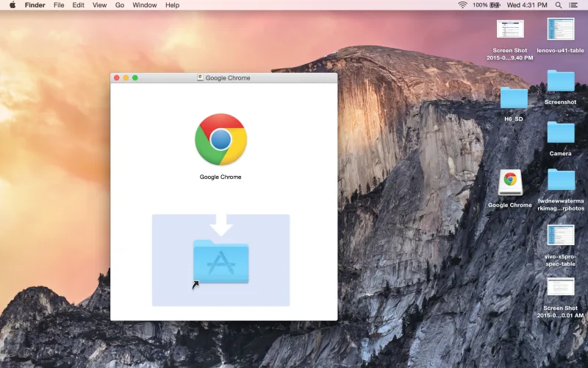Viewport: 588px width, 368px height.
Task: Click the Wi-Fi status icon
Action: (463, 5)
